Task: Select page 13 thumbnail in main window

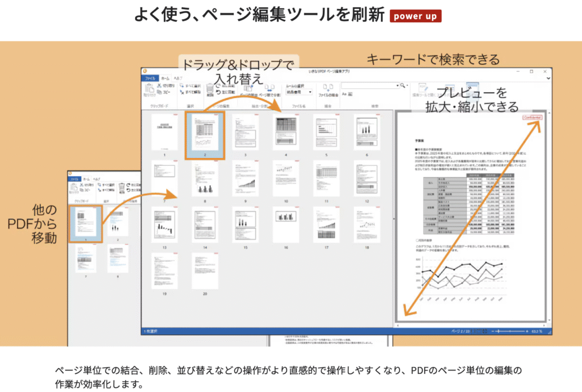Action: click(164, 225)
